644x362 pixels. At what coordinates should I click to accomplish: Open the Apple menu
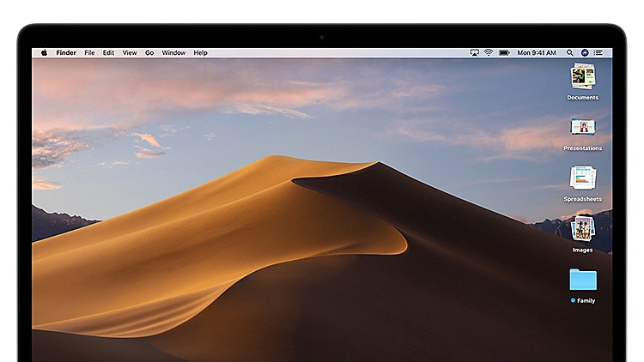(44, 52)
